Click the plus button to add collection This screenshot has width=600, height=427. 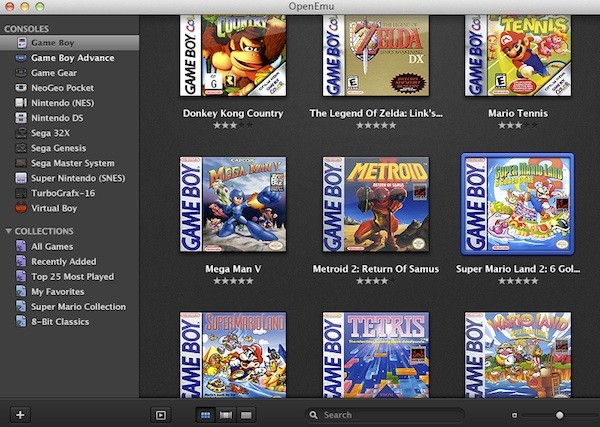point(20,415)
